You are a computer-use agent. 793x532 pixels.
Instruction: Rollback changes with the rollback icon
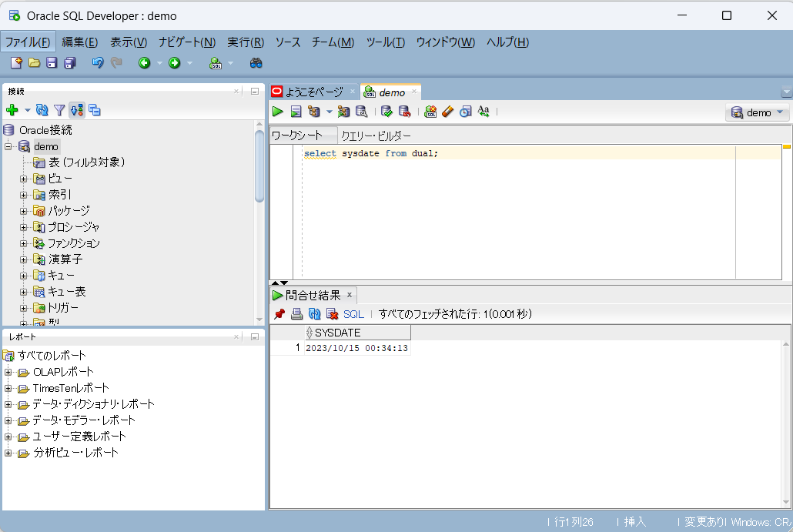pos(404,112)
